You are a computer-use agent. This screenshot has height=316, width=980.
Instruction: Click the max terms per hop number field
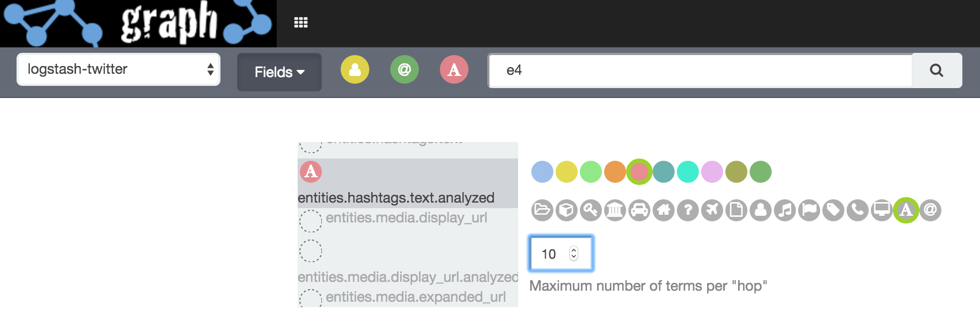click(x=554, y=254)
